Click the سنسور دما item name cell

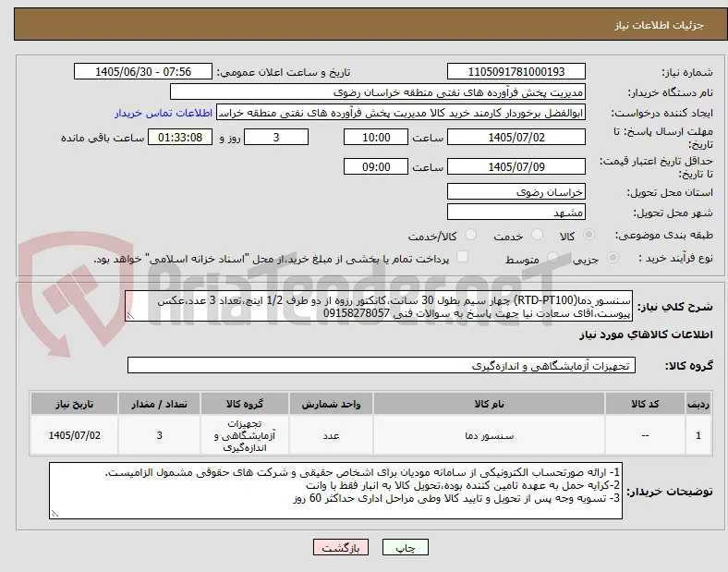pos(489,435)
